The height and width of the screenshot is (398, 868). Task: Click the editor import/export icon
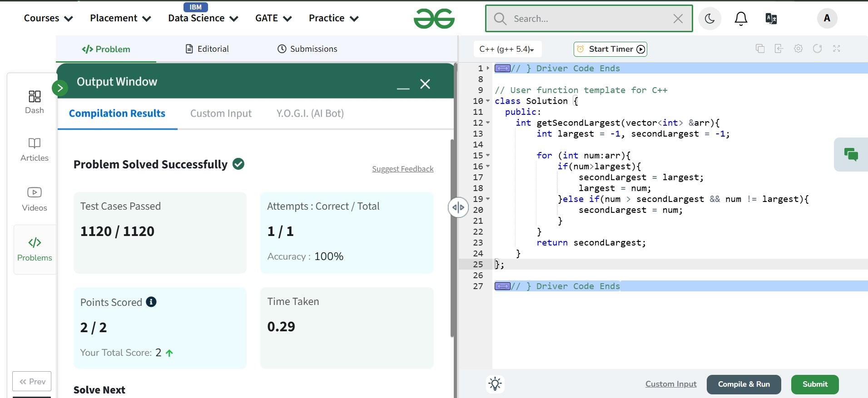pos(779,49)
